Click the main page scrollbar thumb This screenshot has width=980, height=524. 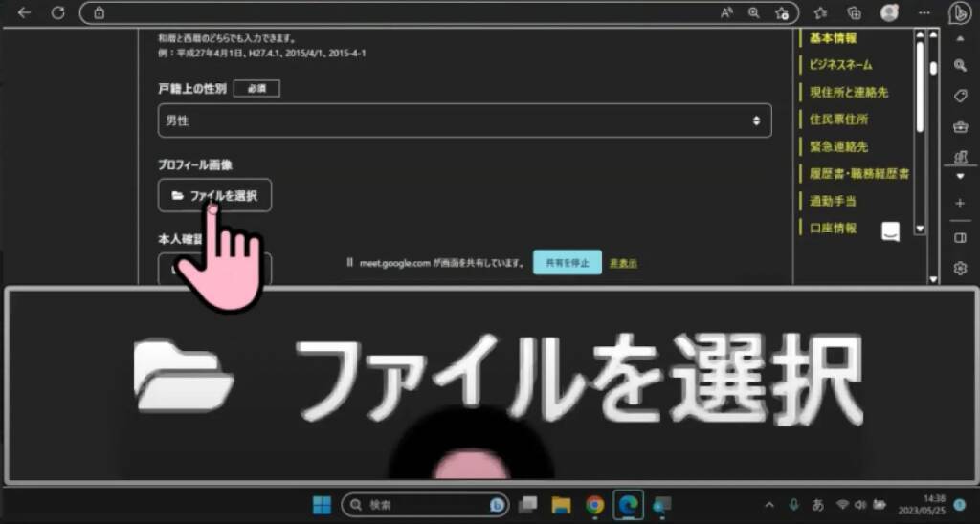point(934,68)
